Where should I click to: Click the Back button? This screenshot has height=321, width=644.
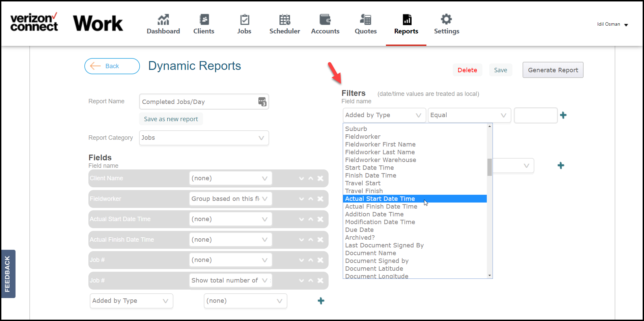pyautogui.click(x=112, y=66)
